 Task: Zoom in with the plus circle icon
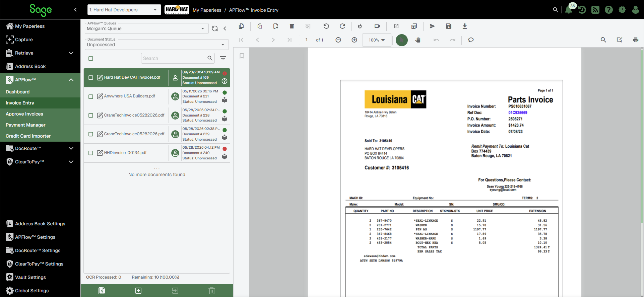(354, 40)
